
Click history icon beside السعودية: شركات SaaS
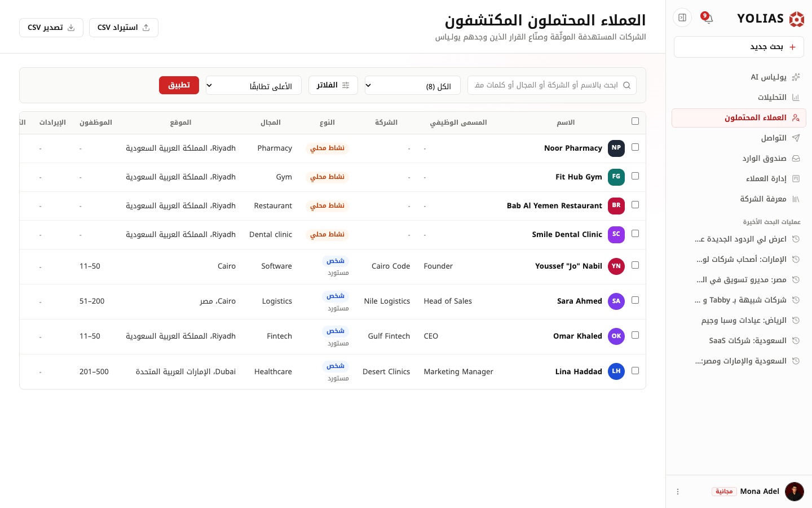796,340
